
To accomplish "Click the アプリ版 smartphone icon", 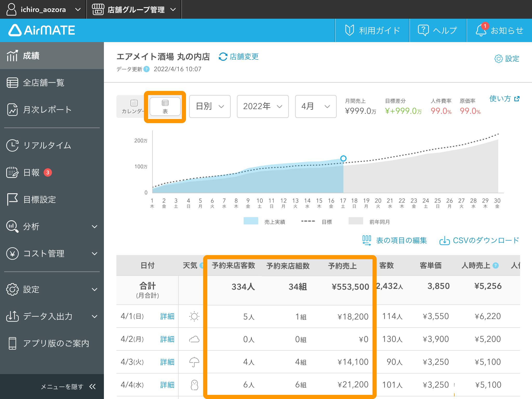I will click(12, 343).
